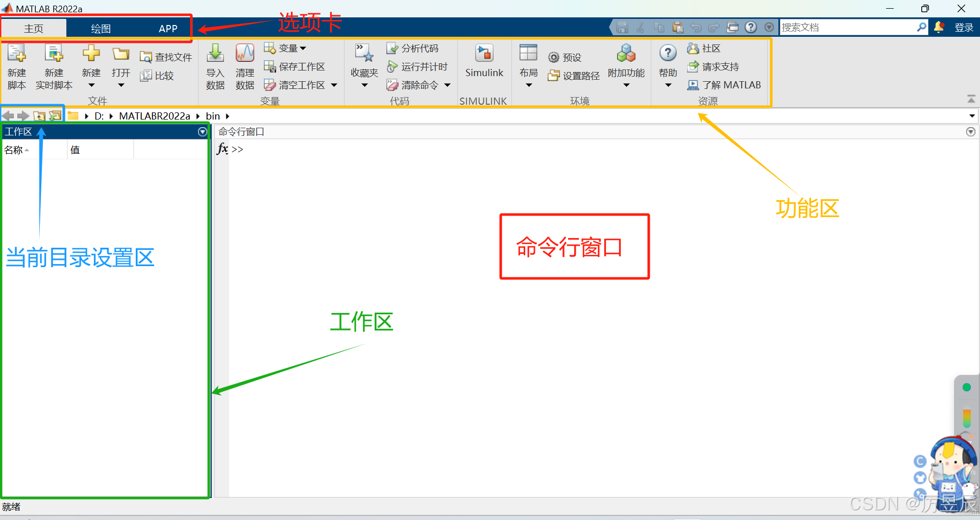Sort workspace by 名称 column
This screenshot has height=520, width=980.
[x=35, y=150]
